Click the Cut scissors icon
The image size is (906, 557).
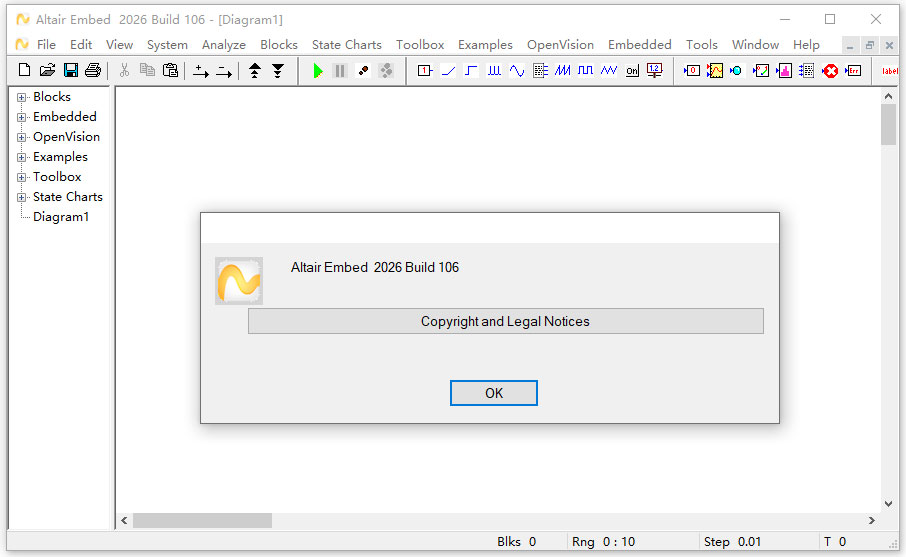pyautogui.click(x=124, y=70)
